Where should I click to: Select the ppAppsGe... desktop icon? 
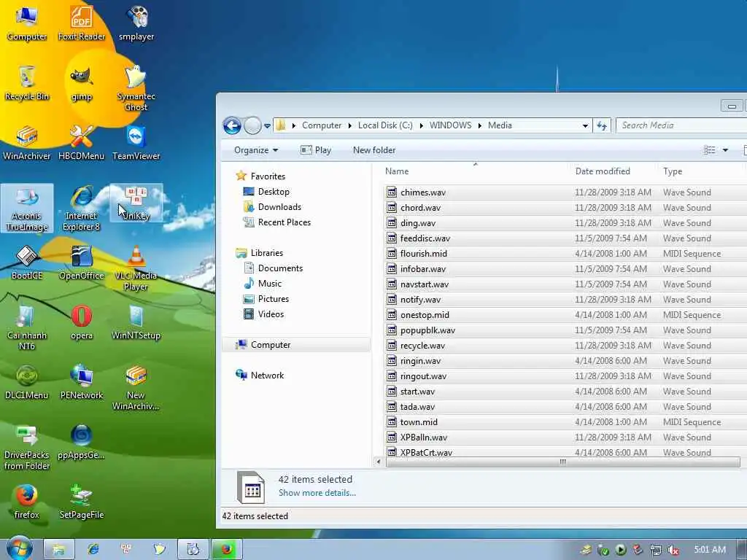(x=82, y=442)
